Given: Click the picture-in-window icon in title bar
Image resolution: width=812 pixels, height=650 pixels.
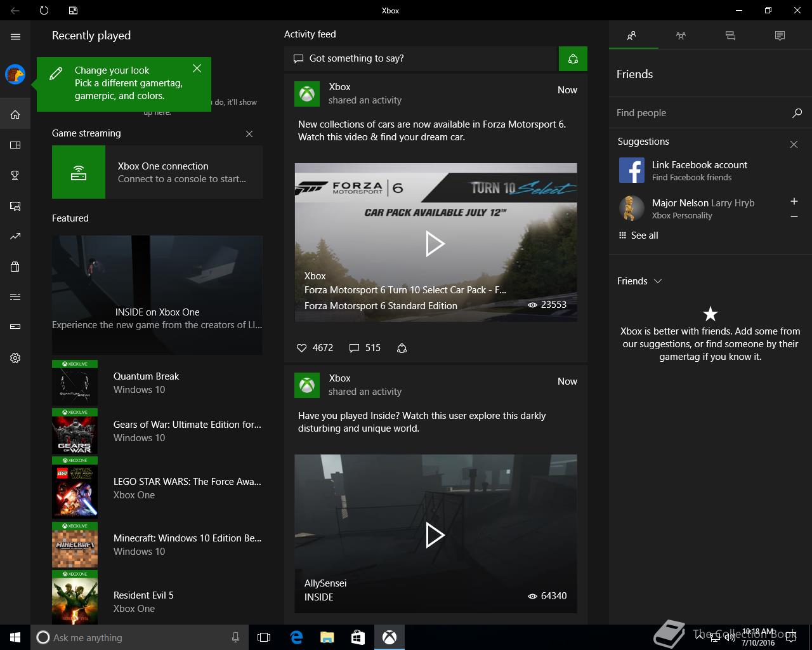Looking at the screenshot, I should [x=73, y=10].
